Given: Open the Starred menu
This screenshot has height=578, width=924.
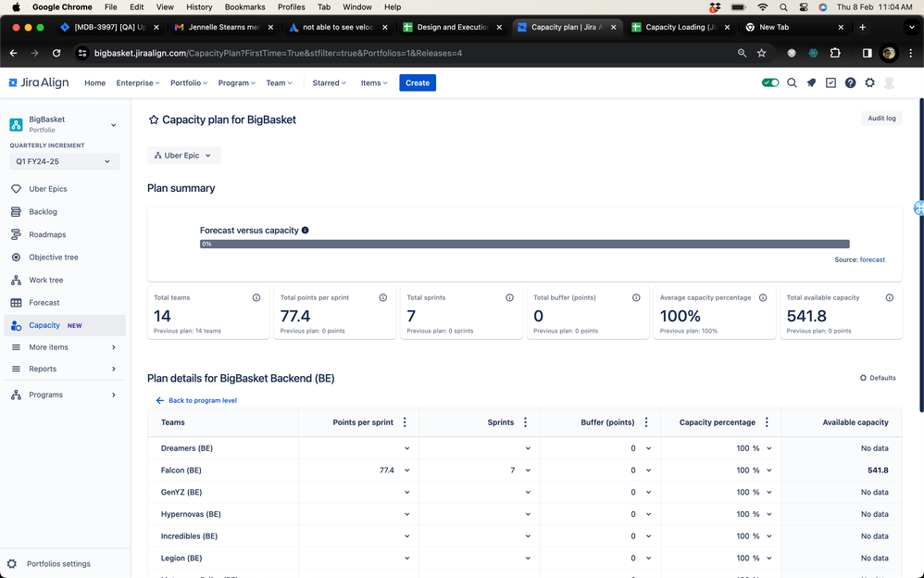Looking at the screenshot, I should 329,83.
